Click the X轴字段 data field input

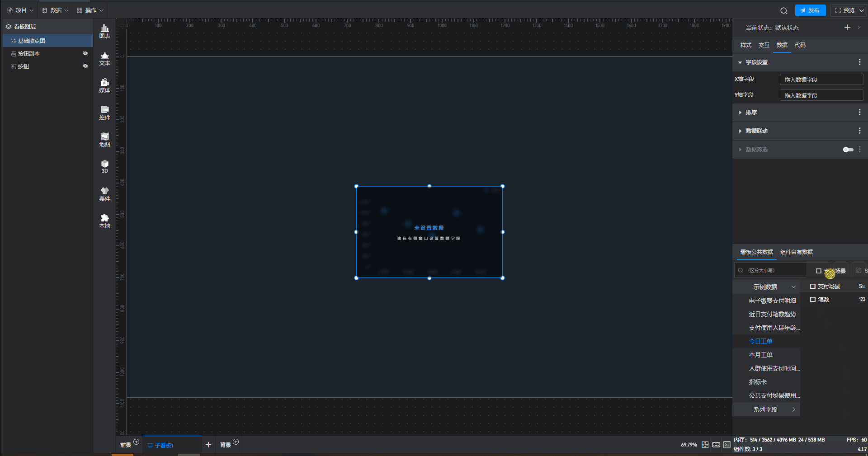(821, 80)
